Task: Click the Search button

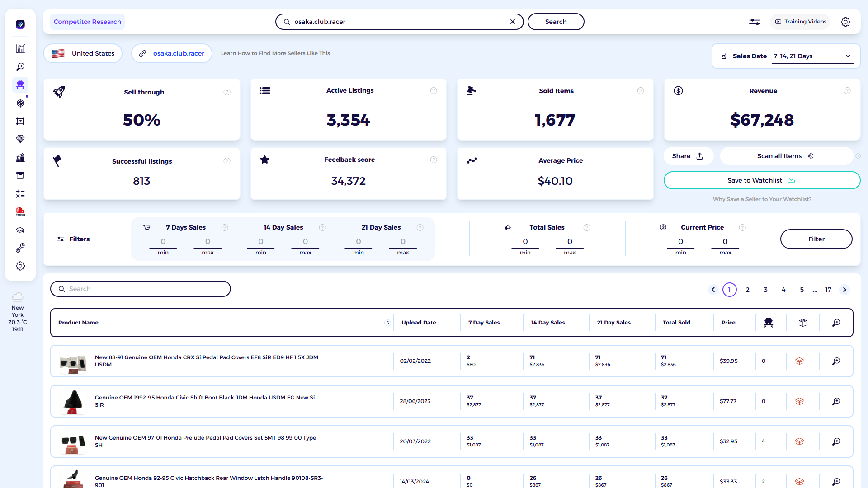Action: pyautogui.click(x=556, y=22)
